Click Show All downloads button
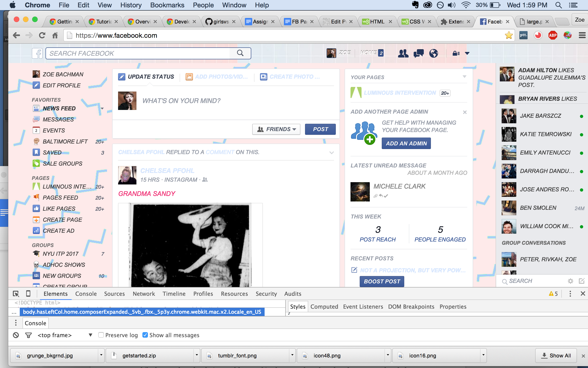Screen dimensions: 588x368 (556, 355)
